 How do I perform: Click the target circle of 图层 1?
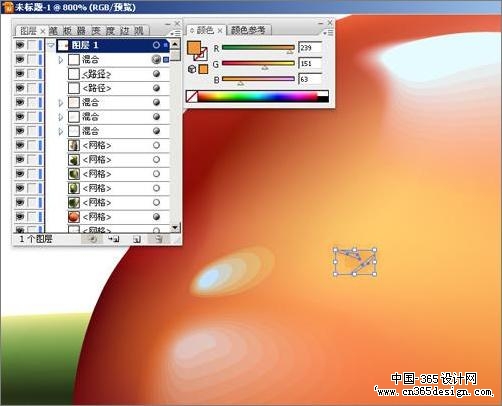point(156,45)
